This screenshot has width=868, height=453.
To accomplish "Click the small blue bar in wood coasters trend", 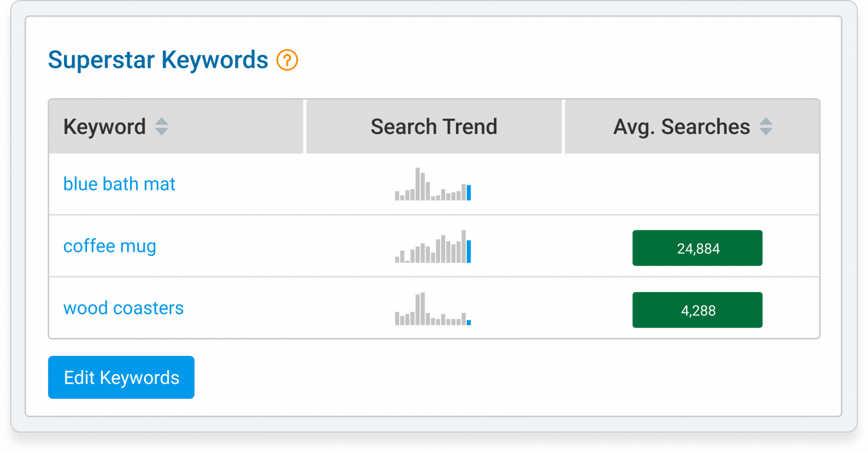I will pyautogui.click(x=469, y=323).
